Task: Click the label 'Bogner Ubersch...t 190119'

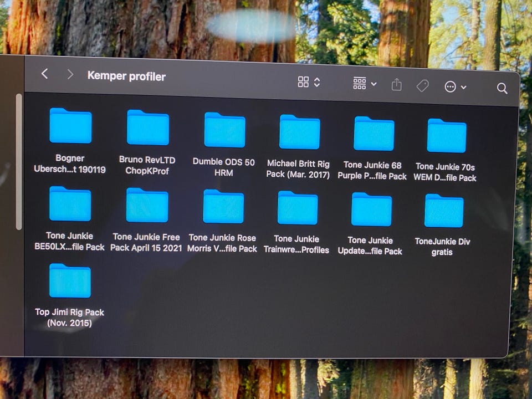Action: point(70,163)
